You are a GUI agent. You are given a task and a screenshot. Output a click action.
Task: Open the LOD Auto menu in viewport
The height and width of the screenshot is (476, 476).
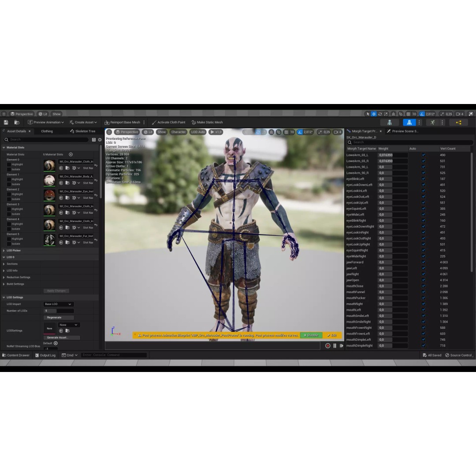pyautogui.click(x=198, y=132)
